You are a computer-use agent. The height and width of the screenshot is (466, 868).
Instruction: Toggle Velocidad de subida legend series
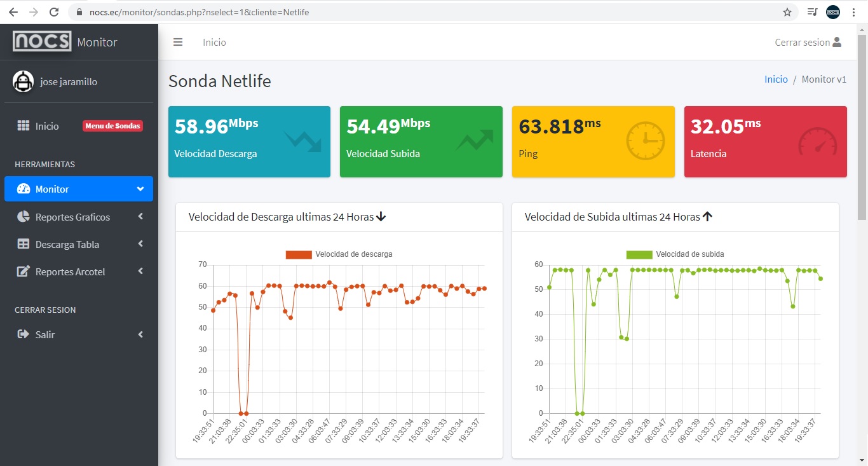(675, 254)
